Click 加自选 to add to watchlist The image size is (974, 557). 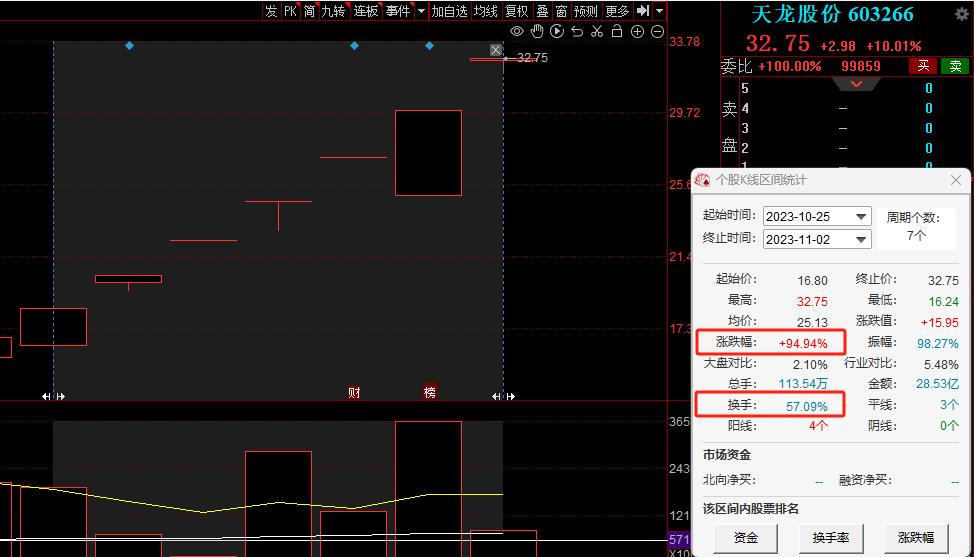[x=449, y=11]
